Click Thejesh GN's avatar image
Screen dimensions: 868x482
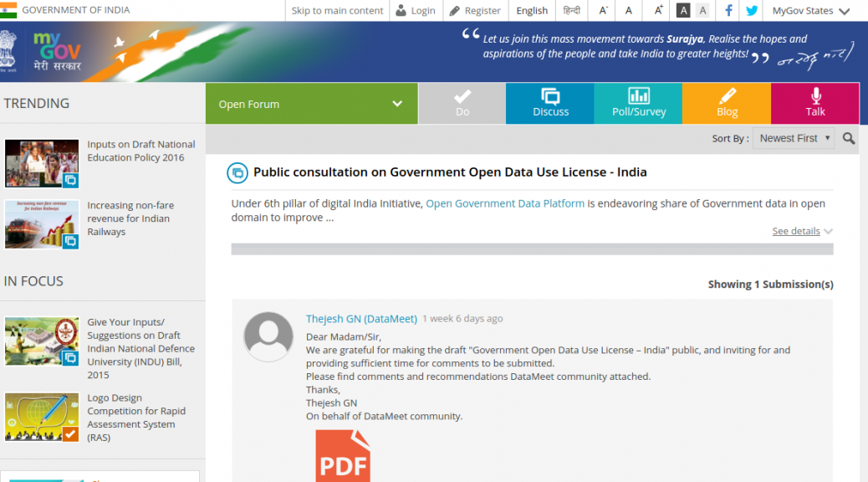(x=268, y=337)
